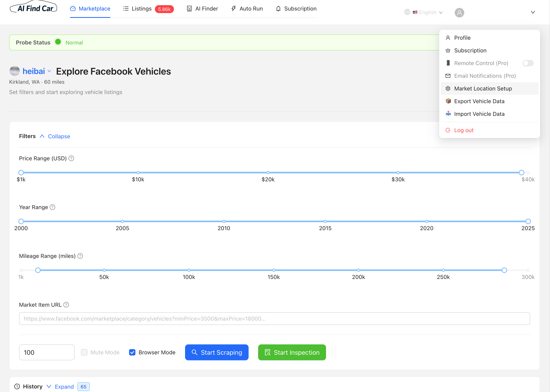Click the scrape count field showing 100
550x392 pixels.
[47, 352]
